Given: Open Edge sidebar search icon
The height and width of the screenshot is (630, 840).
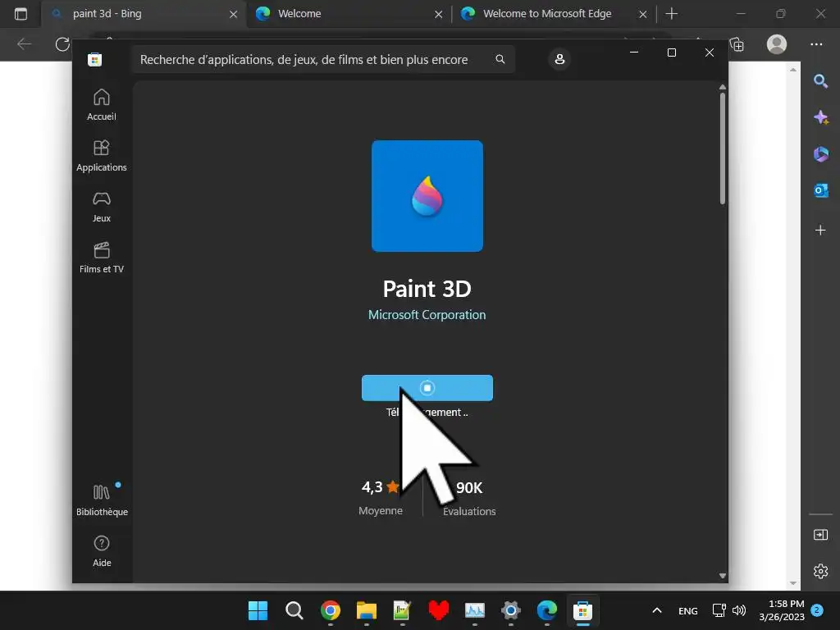Looking at the screenshot, I should (x=820, y=81).
